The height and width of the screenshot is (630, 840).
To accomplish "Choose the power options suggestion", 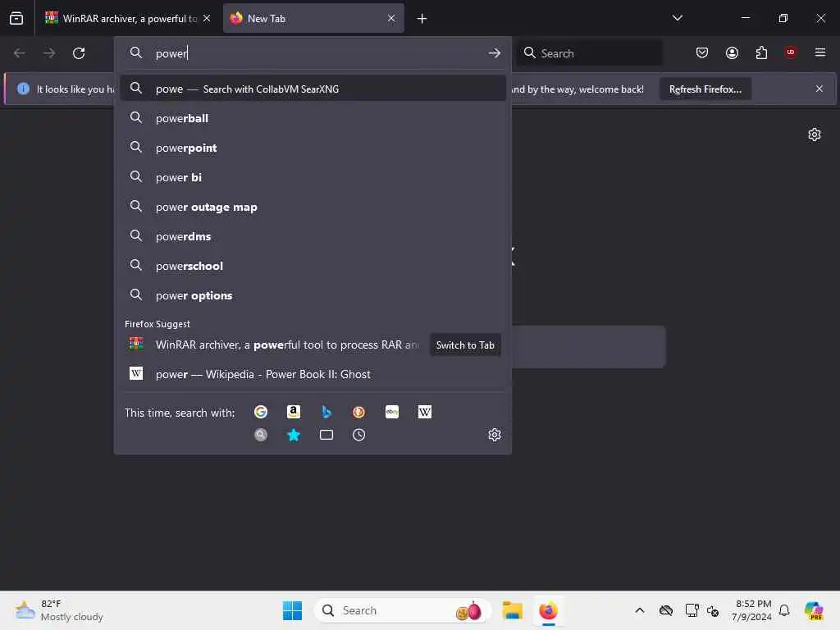I will 313,295.
